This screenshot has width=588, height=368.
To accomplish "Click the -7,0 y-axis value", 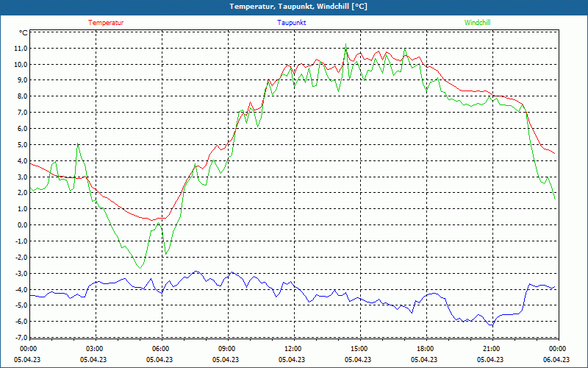I will 21,338.
